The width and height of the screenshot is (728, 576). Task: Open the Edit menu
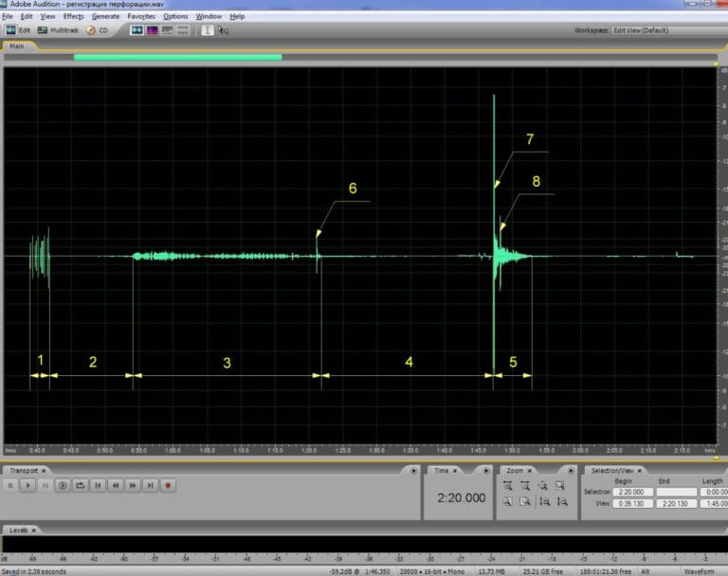tap(27, 16)
